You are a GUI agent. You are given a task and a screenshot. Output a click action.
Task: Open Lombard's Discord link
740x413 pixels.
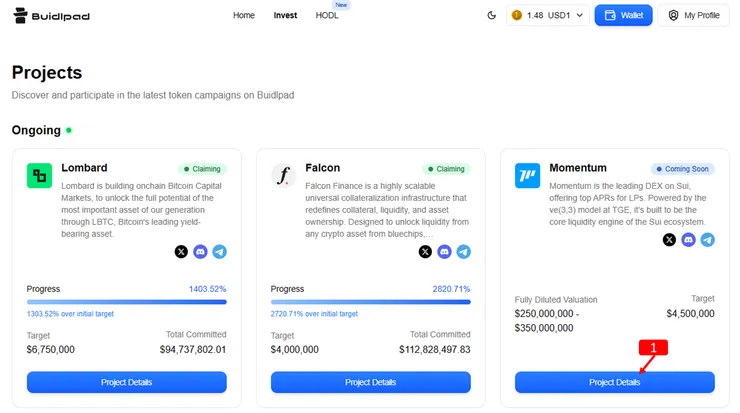pos(200,252)
